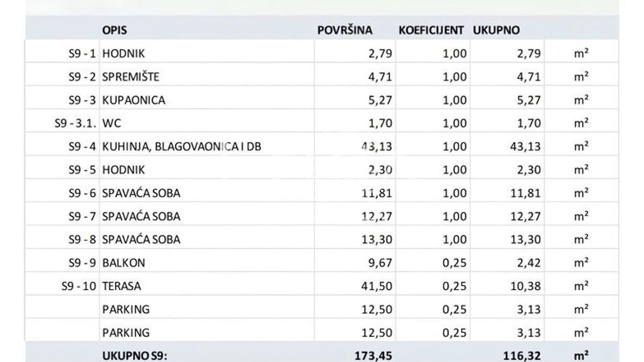Click the 41,50 terrace area value
This screenshot has width=644, height=362.
tap(378, 286)
